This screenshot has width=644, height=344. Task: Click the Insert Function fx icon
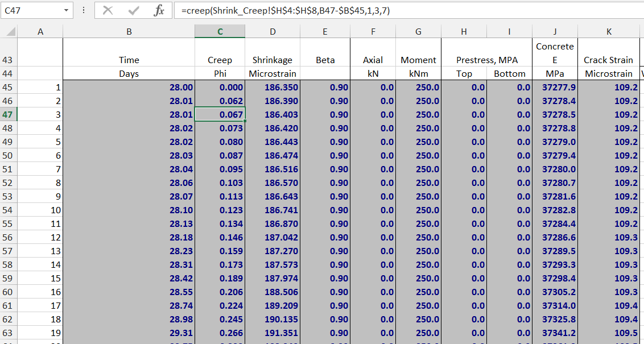(x=159, y=11)
